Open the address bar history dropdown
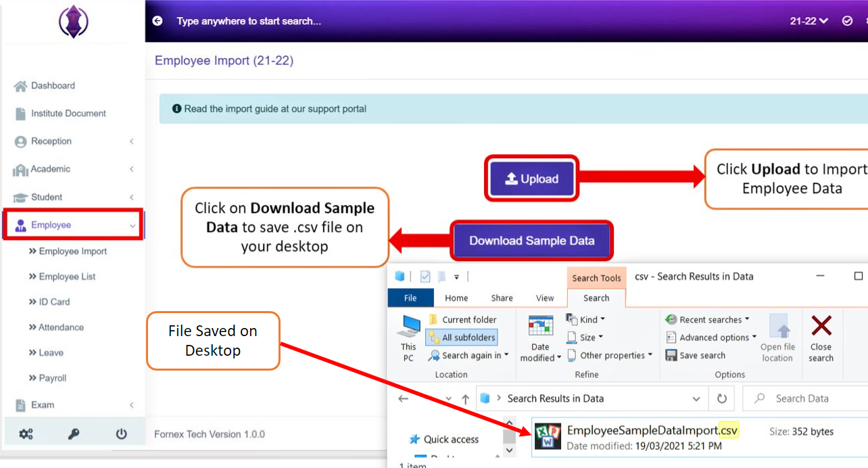 pos(696,399)
